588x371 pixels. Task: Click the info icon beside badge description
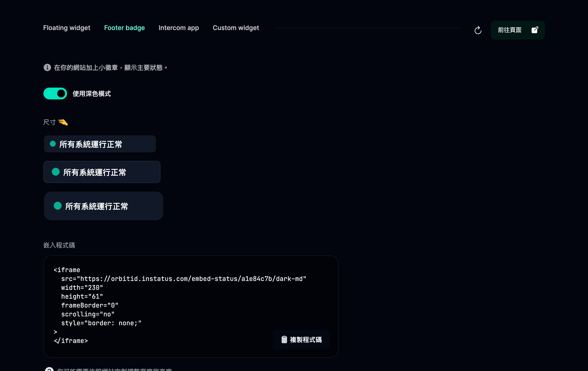(x=47, y=67)
